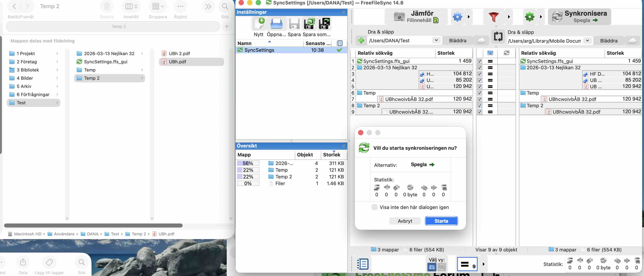Check Visa inte den här dialogen igen
The width and height of the screenshot is (644, 276).
(374, 207)
